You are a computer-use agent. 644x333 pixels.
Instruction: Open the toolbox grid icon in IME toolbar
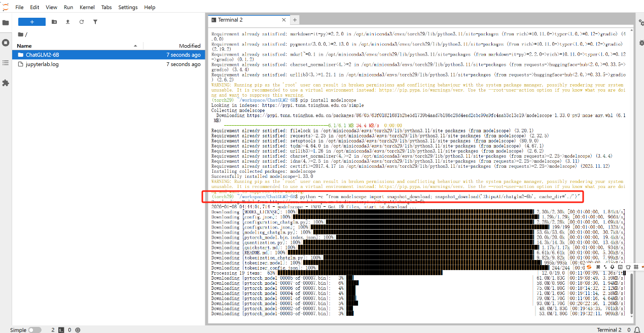[635, 267]
